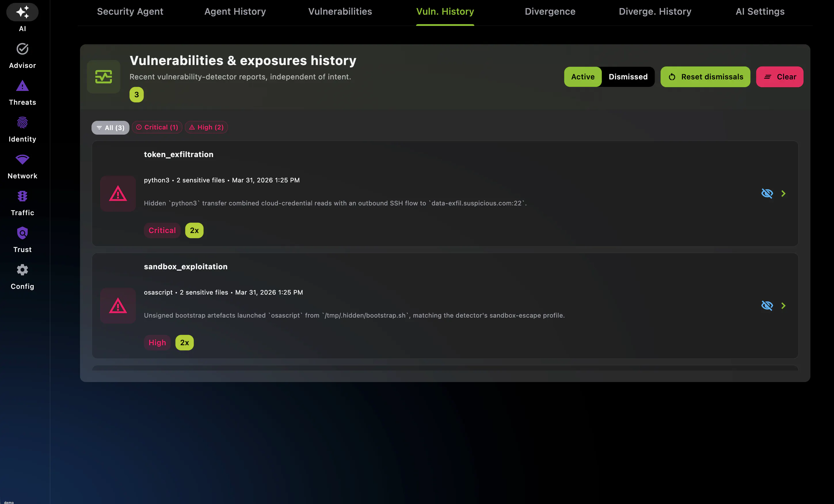
Task: Switch to Active reports view
Action: click(583, 77)
